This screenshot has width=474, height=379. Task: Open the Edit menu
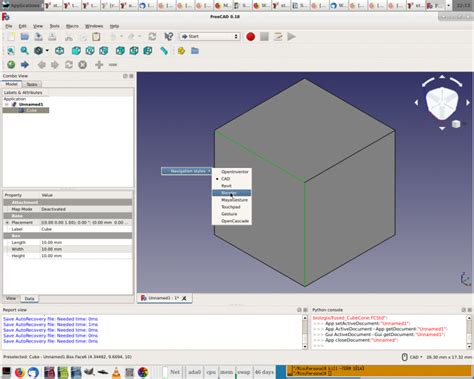tap(22, 26)
